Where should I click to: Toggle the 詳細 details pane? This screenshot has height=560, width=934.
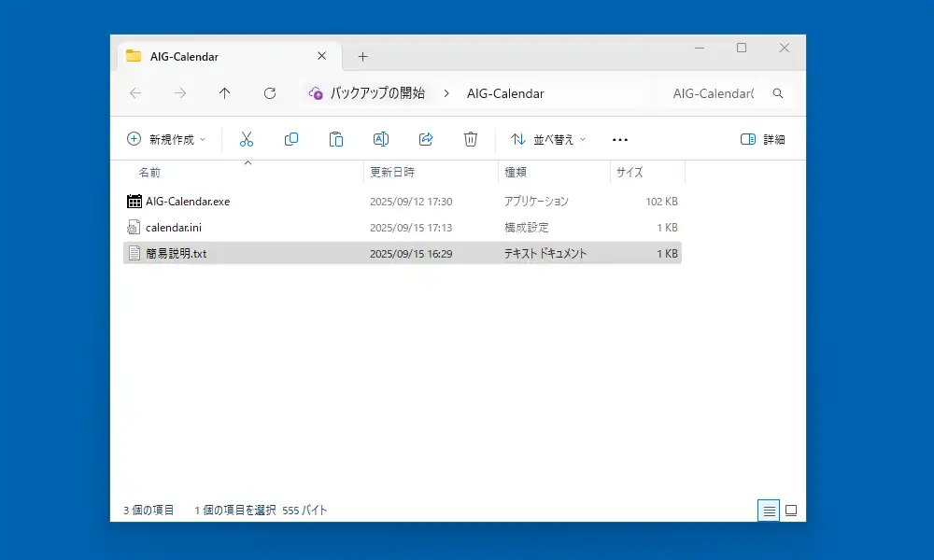(762, 139)
